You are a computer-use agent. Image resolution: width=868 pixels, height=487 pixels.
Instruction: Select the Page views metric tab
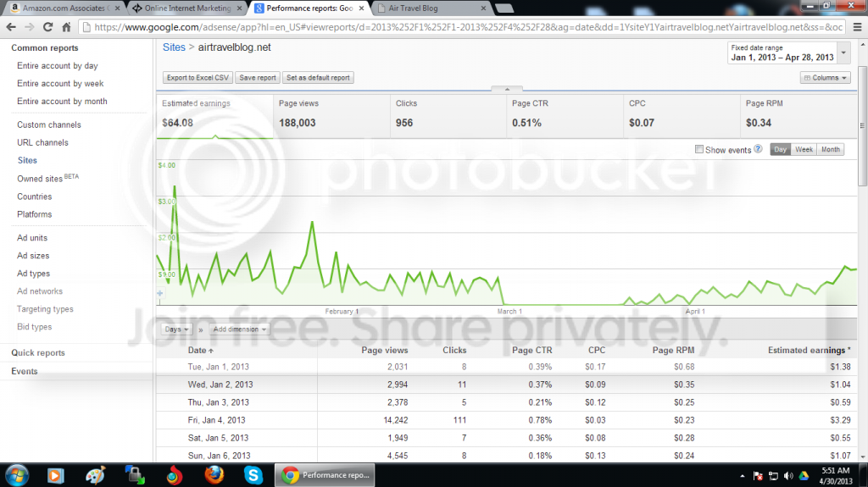pos(331,115)
